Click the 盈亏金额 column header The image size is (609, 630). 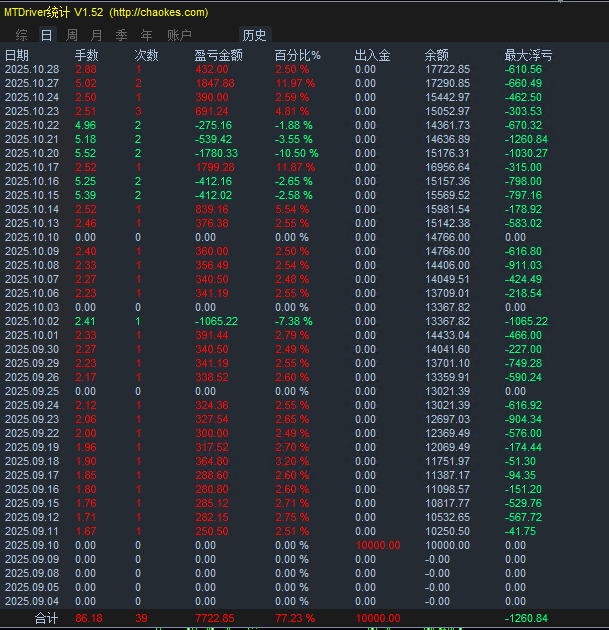[x=219, y=55]
